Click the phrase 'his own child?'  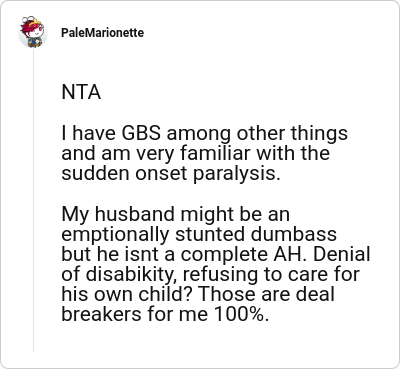tap(128, 294)
